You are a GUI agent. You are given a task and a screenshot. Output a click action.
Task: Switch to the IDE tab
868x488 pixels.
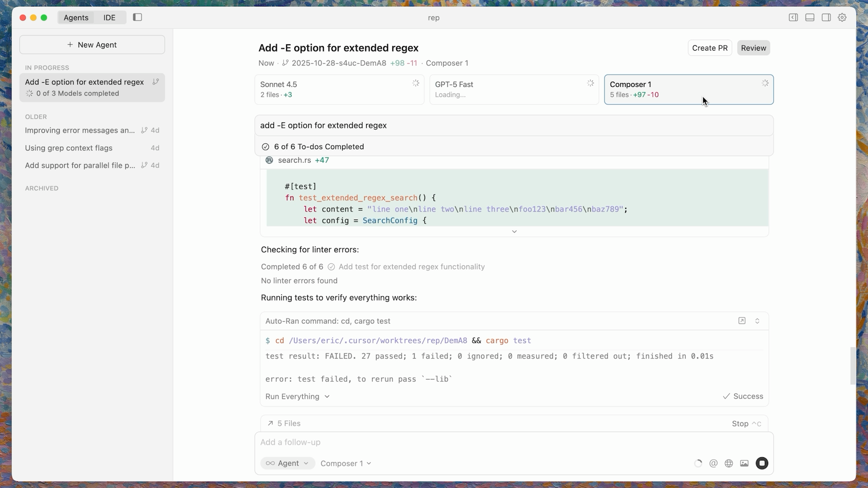click(x=109, y=18)
